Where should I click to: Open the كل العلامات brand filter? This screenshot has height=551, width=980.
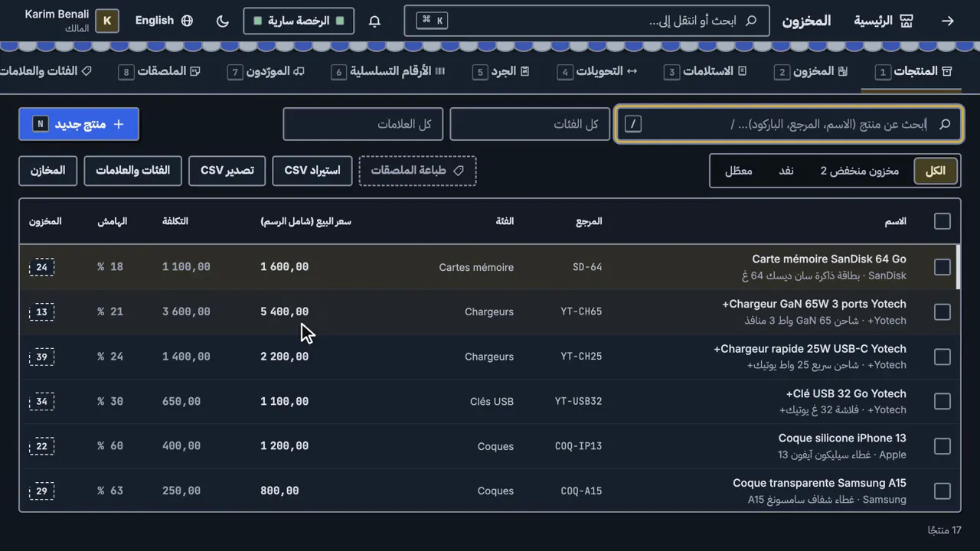tap(363, 124)
